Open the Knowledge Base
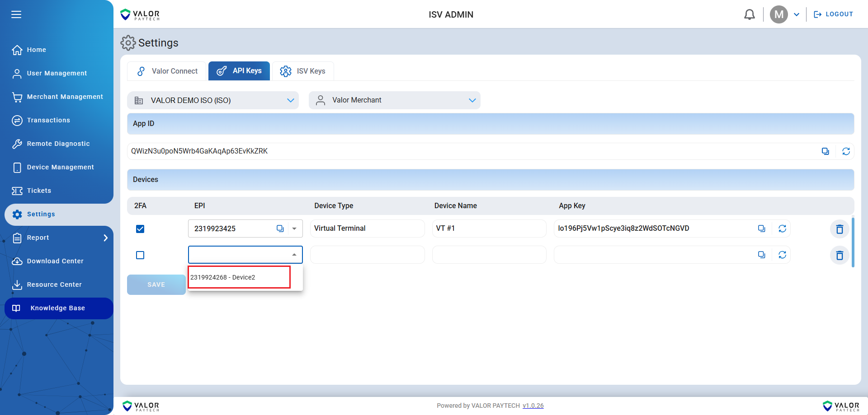 tap(59, 308)
